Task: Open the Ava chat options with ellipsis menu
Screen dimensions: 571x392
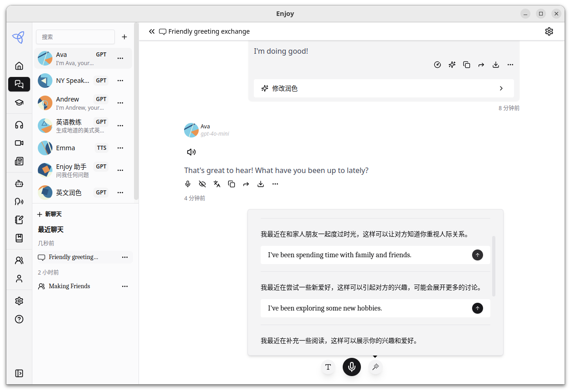Action: [x=120, y=58]
